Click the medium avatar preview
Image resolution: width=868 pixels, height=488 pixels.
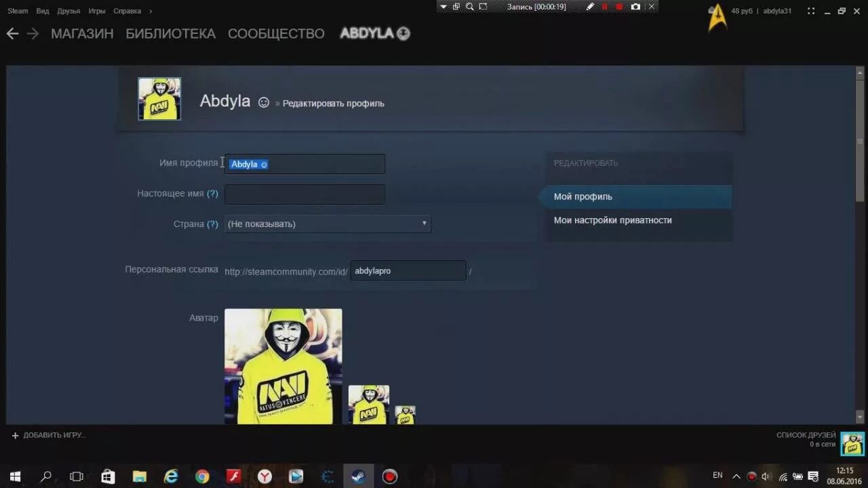click(x=369, y=405)
